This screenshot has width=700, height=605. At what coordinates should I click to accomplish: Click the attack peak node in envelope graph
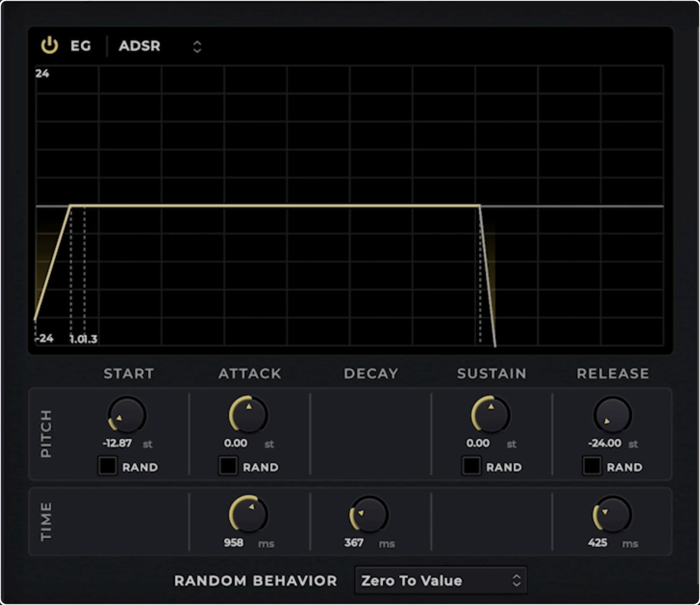(x=70, y=205)
